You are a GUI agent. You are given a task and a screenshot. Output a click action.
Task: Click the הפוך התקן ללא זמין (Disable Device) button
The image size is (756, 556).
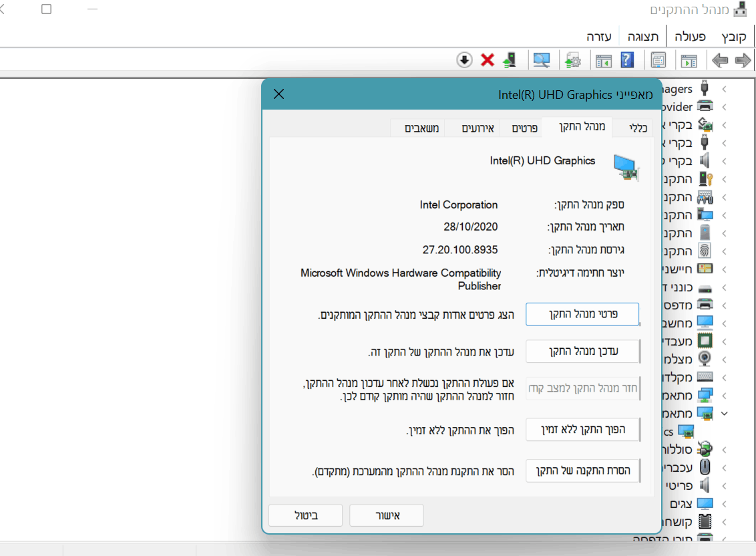click(583, 430)
